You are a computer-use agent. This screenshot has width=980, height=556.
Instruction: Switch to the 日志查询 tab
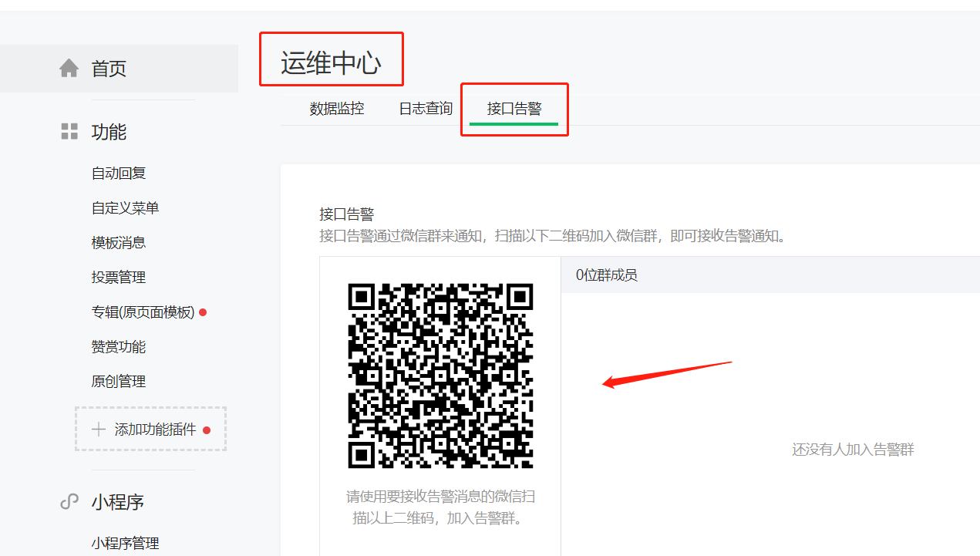pos(426,109)
